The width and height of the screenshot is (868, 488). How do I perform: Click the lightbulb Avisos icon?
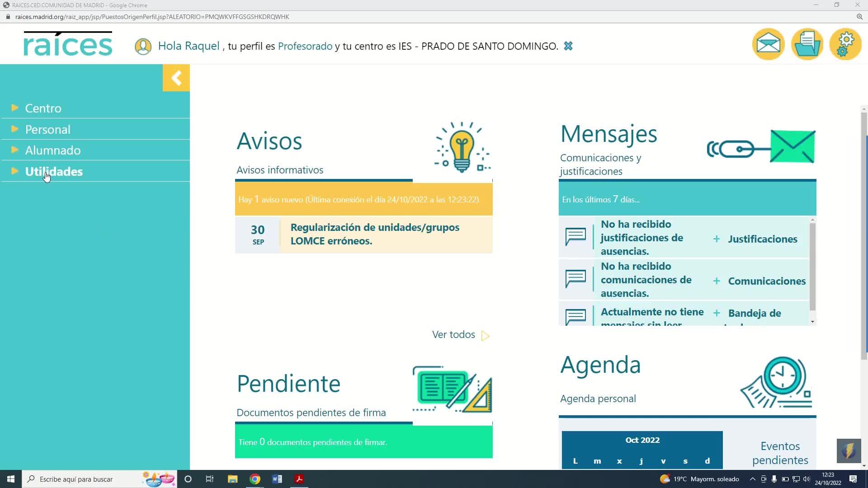[462, 147]
